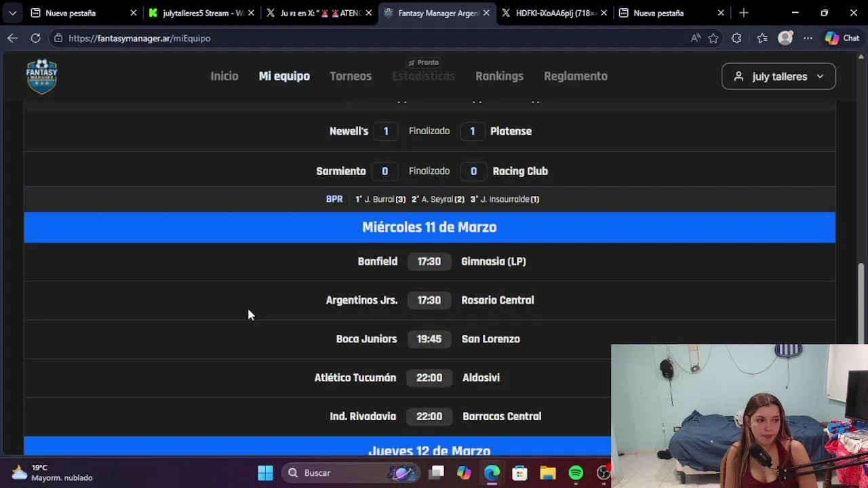
Task: Click J. Burrai (3) in BPR row
Action: click(380, 199)
